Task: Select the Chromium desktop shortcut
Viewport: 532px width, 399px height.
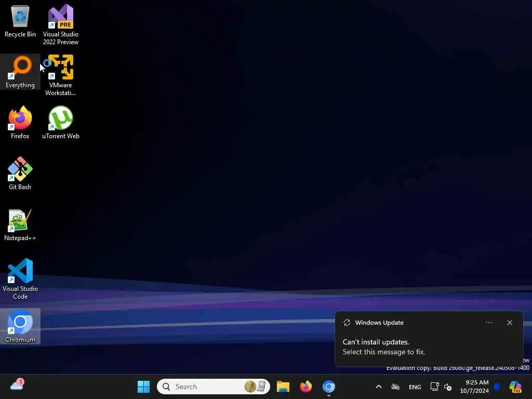Action: [20, 326]
